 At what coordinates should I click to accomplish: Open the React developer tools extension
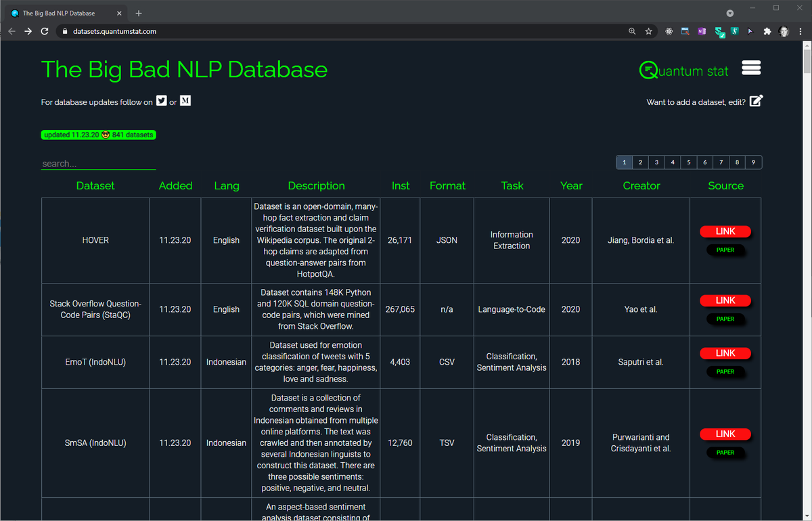pos(669,31)
